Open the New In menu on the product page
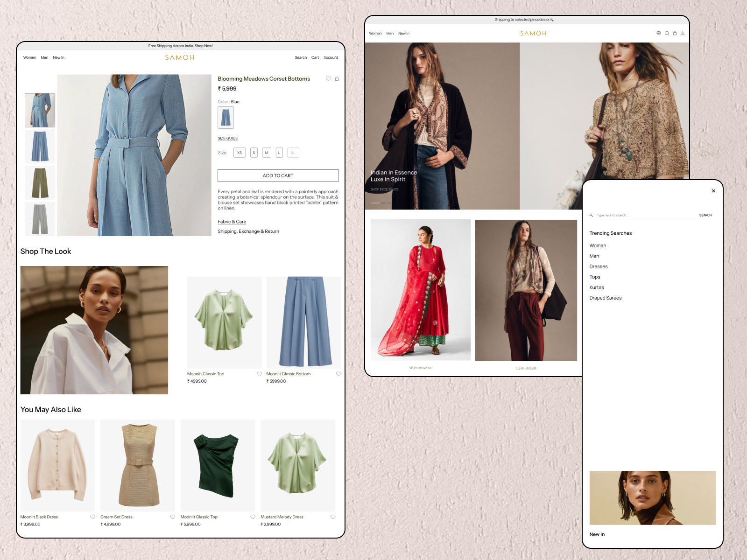Screen dimensions: 747x560 58,57
